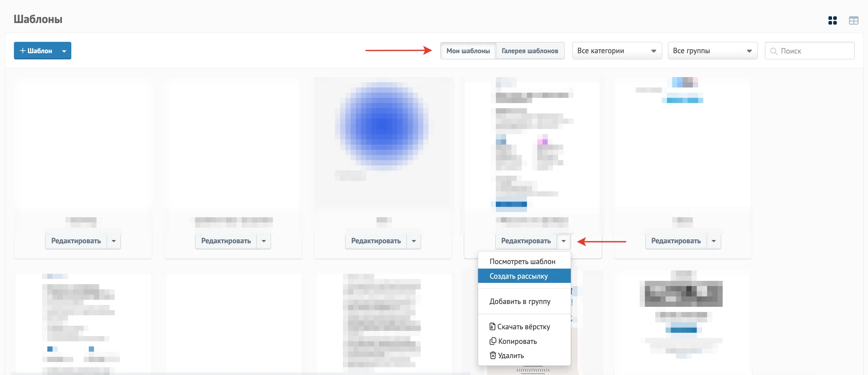Open the Все категории dropdown

(x=617, y=51)
